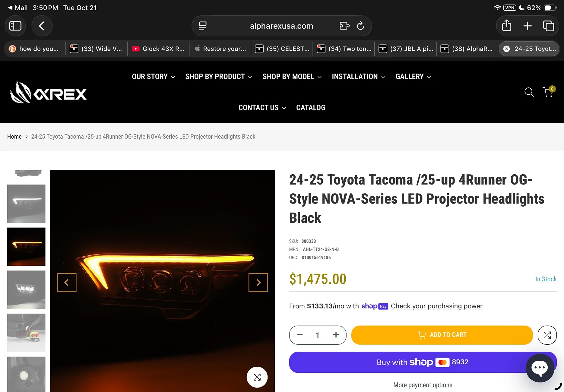Switch to the Glock 43X tab
The width and height of the screenshot is (564, 392).
point(158,49)
